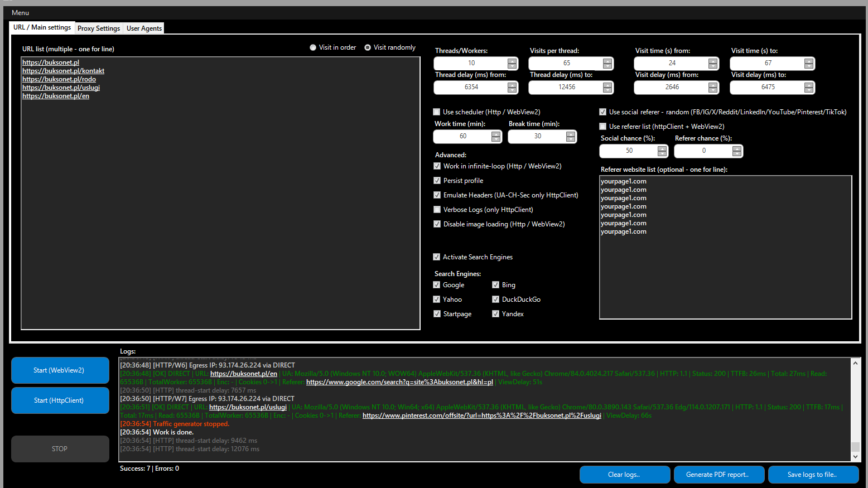This screenshot has height=488, width=868.
Task: Uncheck "Disable image loading (Http / WebView2)"
Action: coord(437,224)
